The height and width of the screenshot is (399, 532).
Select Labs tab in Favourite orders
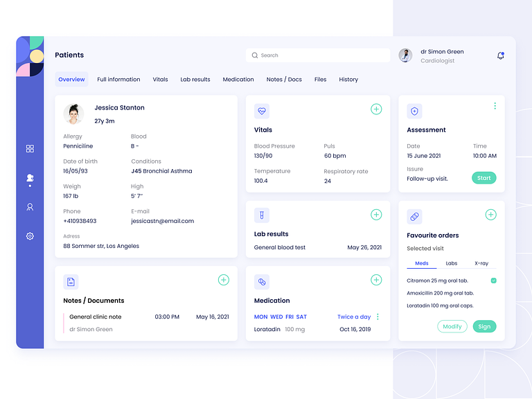(x=451, y=263)
